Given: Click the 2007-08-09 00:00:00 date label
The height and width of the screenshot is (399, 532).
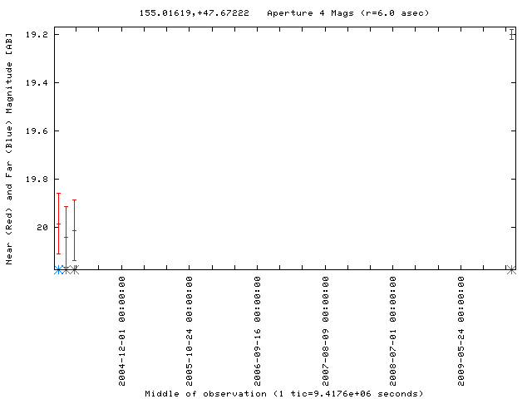Looking at the screenshot, I should click(x=325, y=331).
